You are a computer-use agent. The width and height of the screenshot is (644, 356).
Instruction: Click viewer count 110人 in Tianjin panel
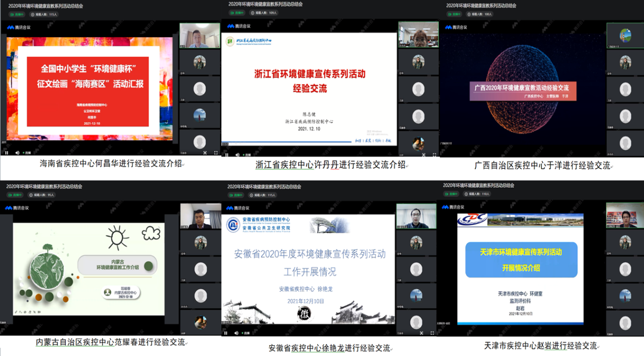tap(477, 194)
